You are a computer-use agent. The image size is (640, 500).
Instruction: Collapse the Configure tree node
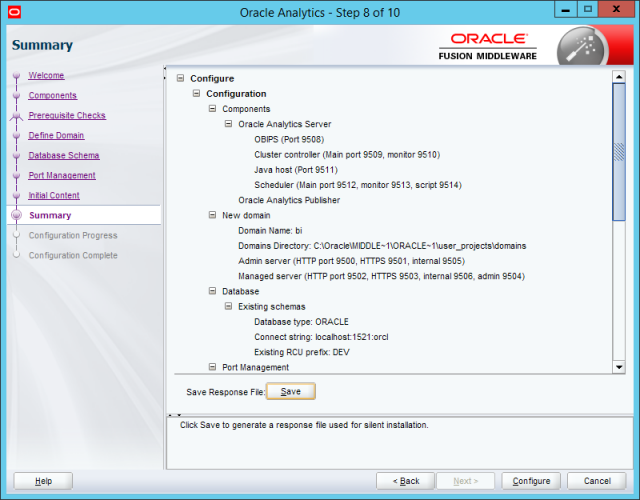180,78
